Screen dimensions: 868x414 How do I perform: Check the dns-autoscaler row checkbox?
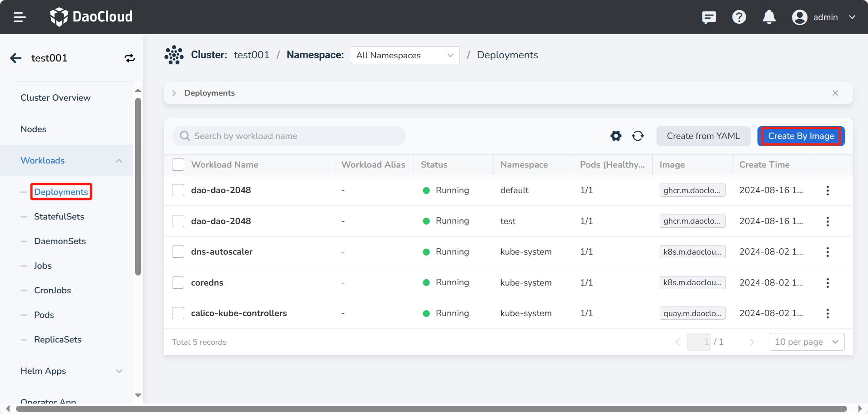tap(178, 252)
